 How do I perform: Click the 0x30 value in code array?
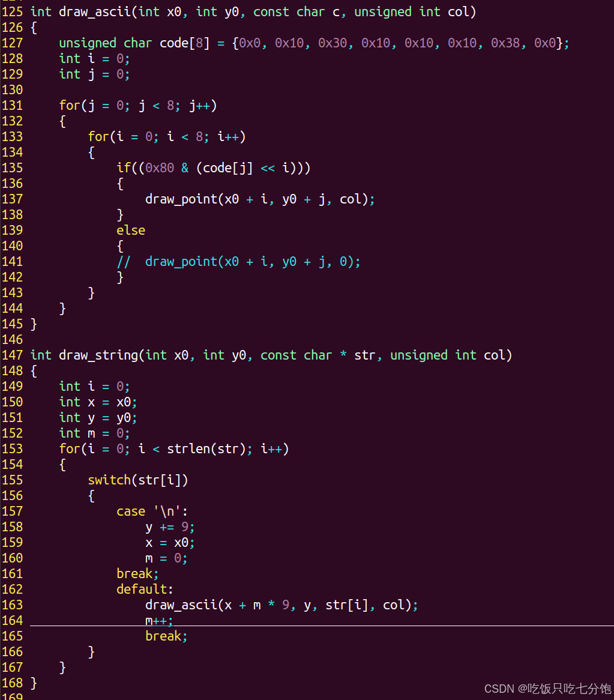point(333,43)
